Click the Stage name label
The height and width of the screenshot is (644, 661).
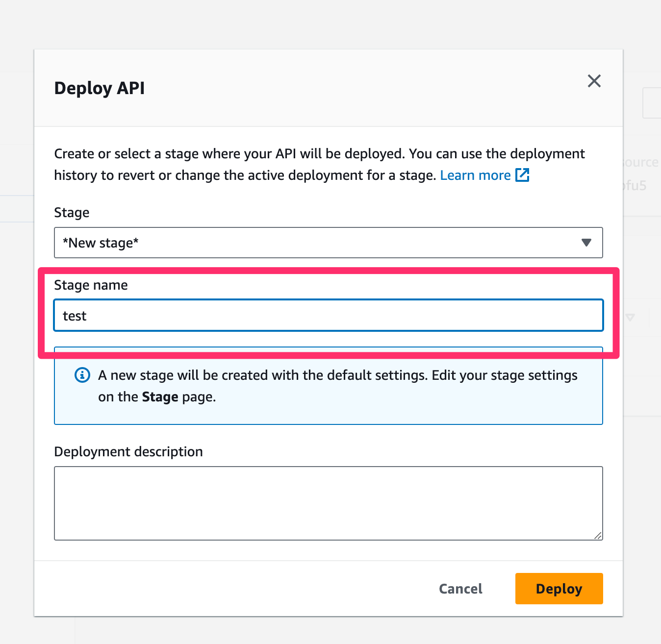pyautogui.click(x=91, y=285)
